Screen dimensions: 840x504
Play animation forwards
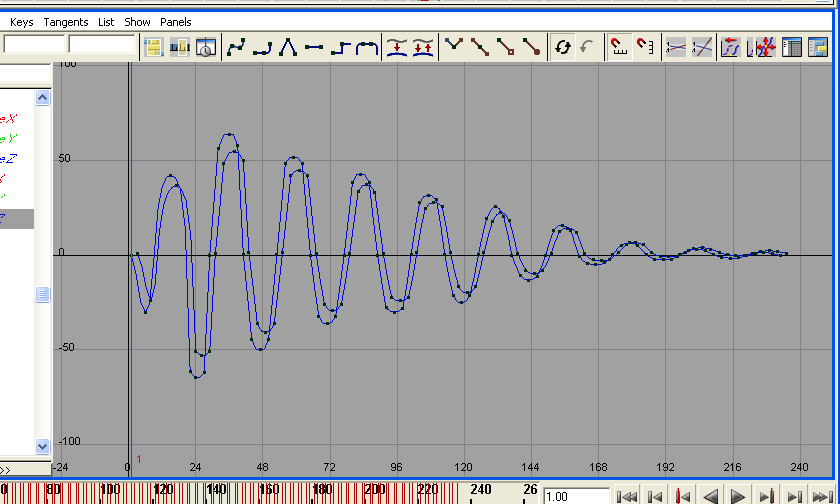739,497
